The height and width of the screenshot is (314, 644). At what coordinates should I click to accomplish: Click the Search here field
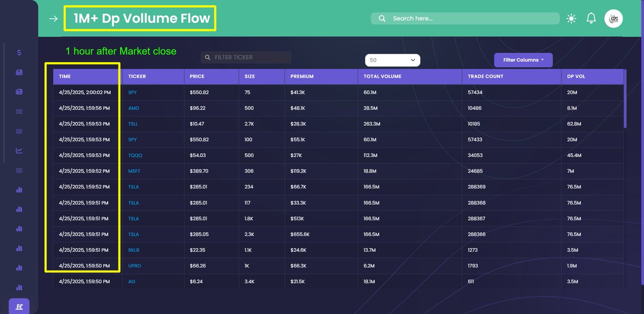[465, 18]
